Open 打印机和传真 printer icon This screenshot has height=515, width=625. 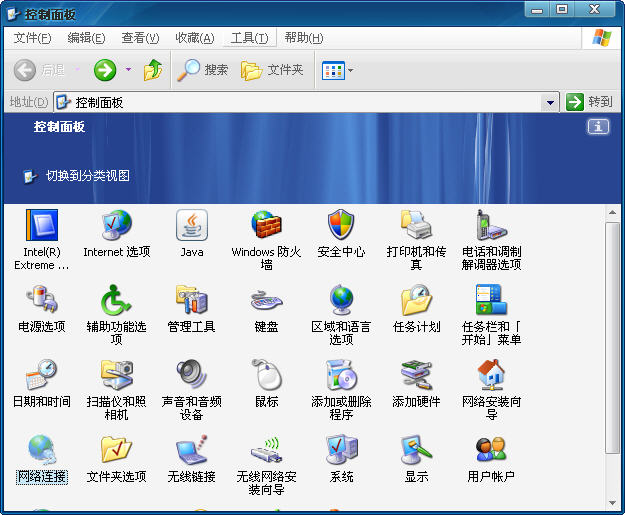416,226
